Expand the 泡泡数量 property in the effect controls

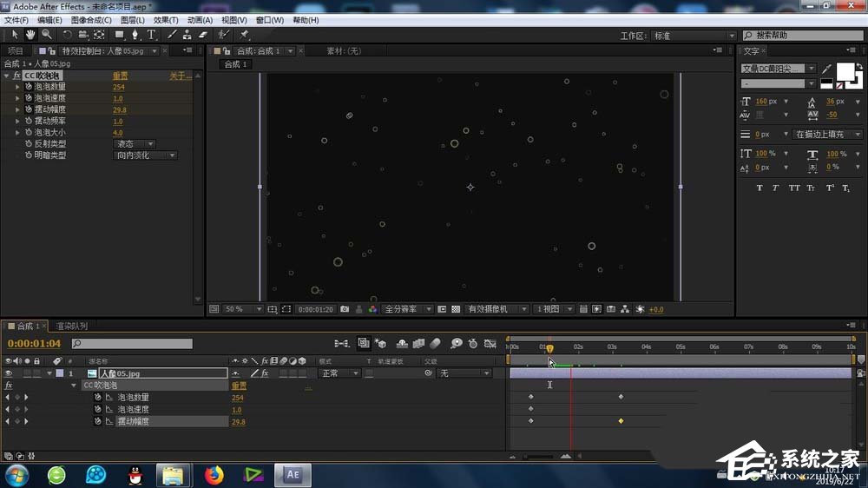pos(17,87)
